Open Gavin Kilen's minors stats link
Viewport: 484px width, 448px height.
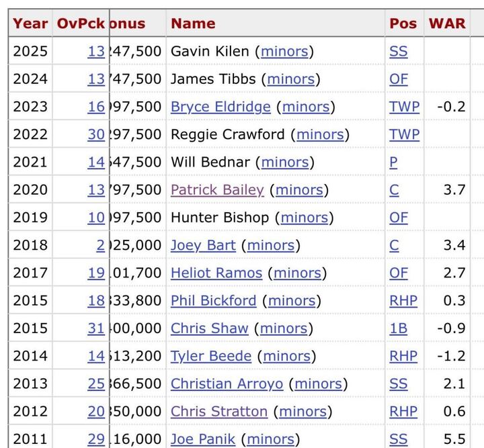coord(284,51)
